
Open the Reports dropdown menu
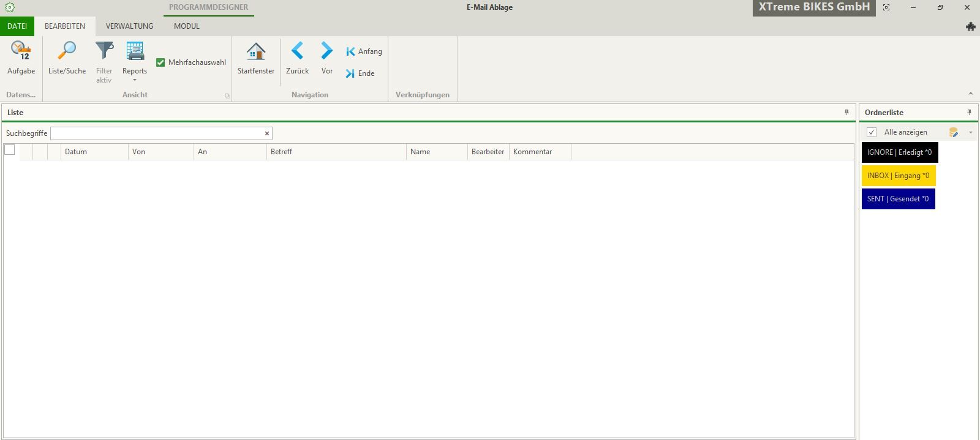pyautogui.click(x=135, y=80)
